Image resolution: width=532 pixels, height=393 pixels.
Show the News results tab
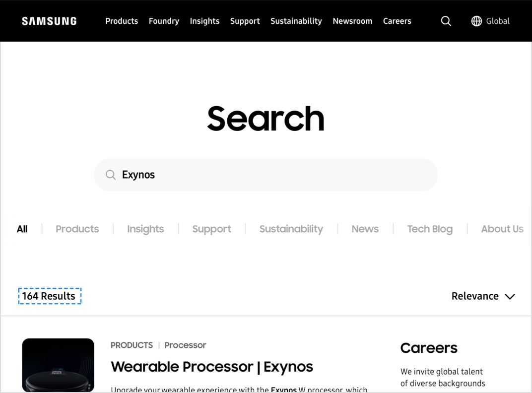pyautogui.click(x=365, y=229)
